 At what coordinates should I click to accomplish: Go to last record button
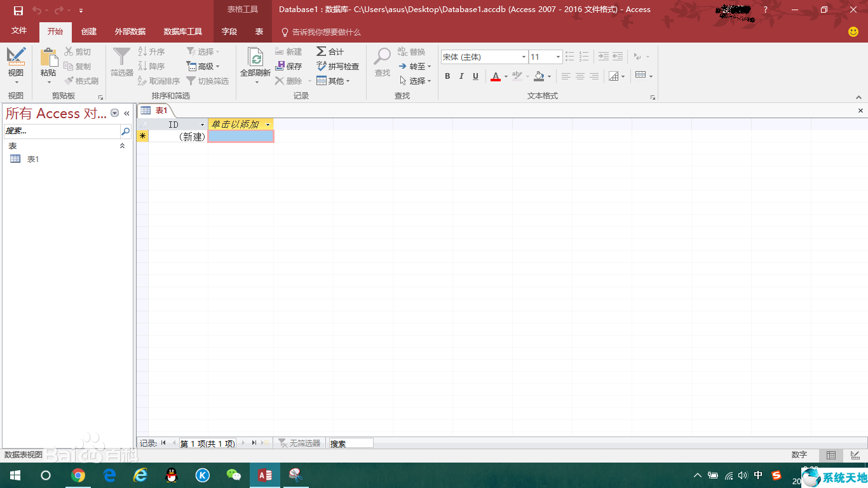coord(254,443)
